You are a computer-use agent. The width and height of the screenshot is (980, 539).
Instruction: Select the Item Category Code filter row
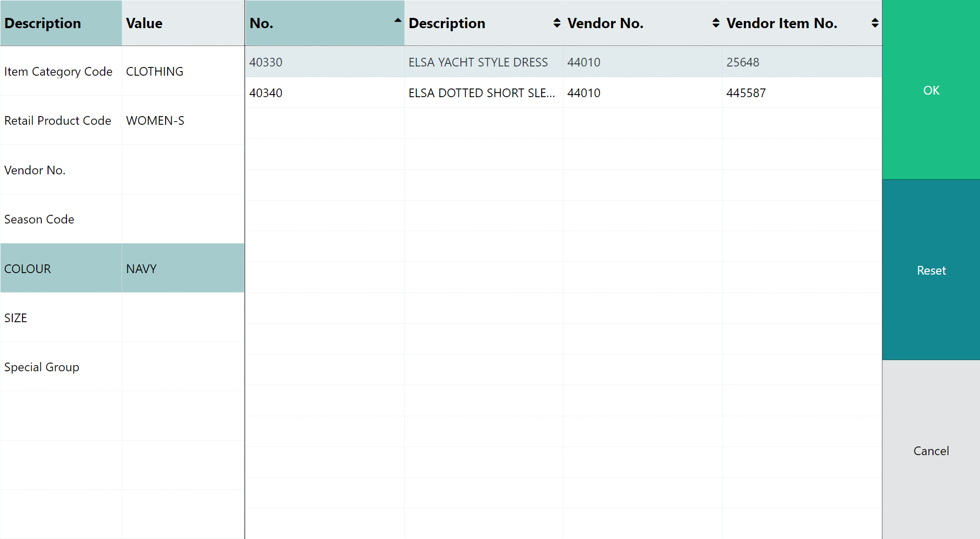[x=61, y=72]
